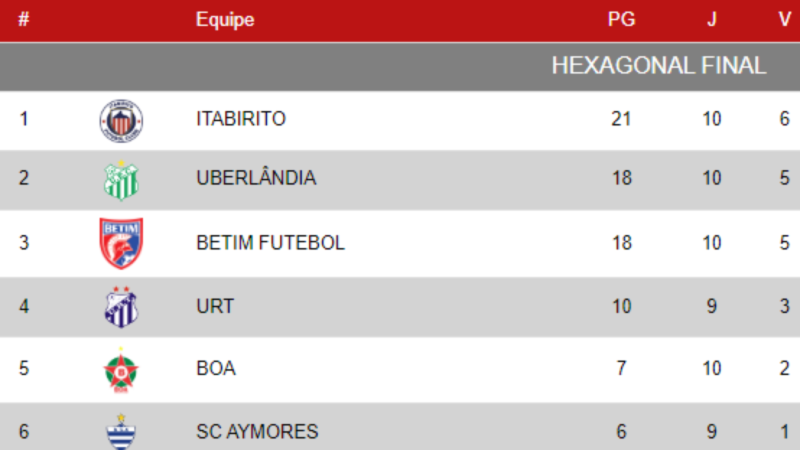Open the ITABIRITO team name
Screen dimensions: 800x450
[241, 119]
